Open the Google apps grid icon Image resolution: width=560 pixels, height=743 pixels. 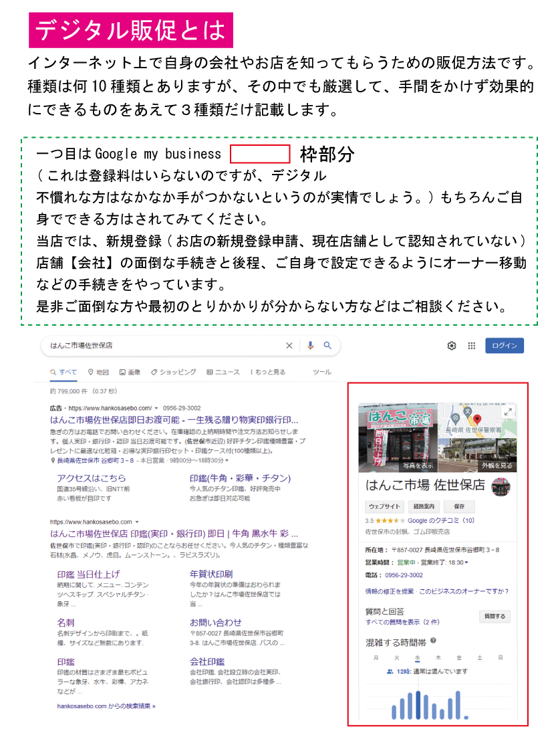pos(472,346)
